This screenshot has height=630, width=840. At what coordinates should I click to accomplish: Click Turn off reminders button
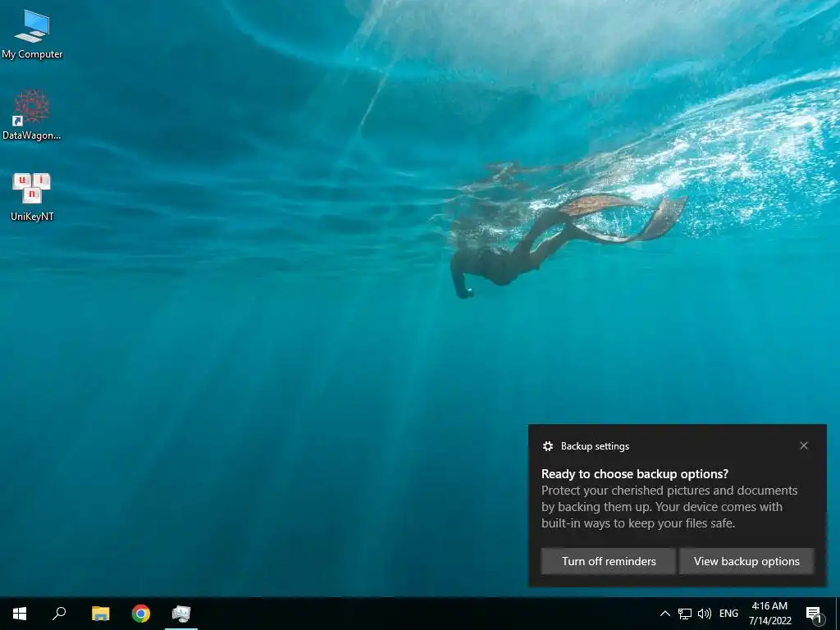coord(608,561)
